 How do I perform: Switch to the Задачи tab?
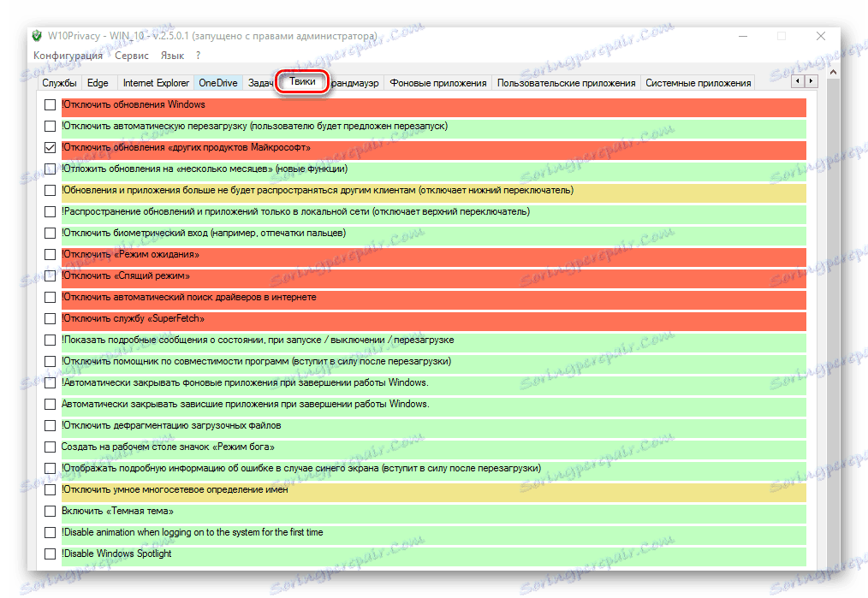click(x=260, y=83)
